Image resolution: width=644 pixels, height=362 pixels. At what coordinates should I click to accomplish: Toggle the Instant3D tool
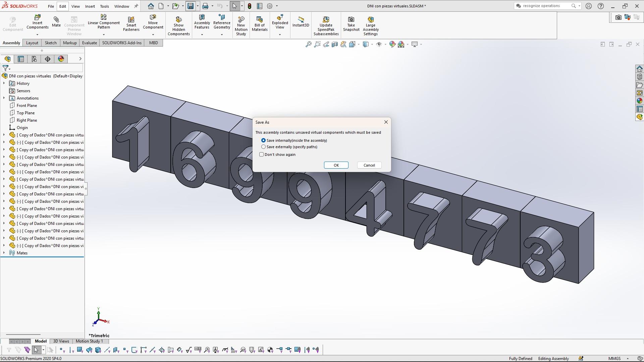pyautogui.click(x=301, y=21)
